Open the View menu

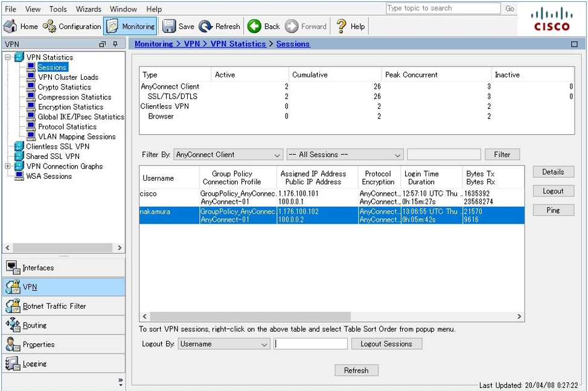pos(33,9)
